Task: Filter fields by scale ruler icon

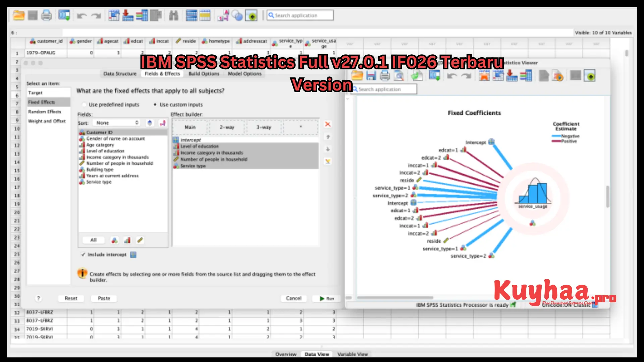Action: tap(140, 240)
